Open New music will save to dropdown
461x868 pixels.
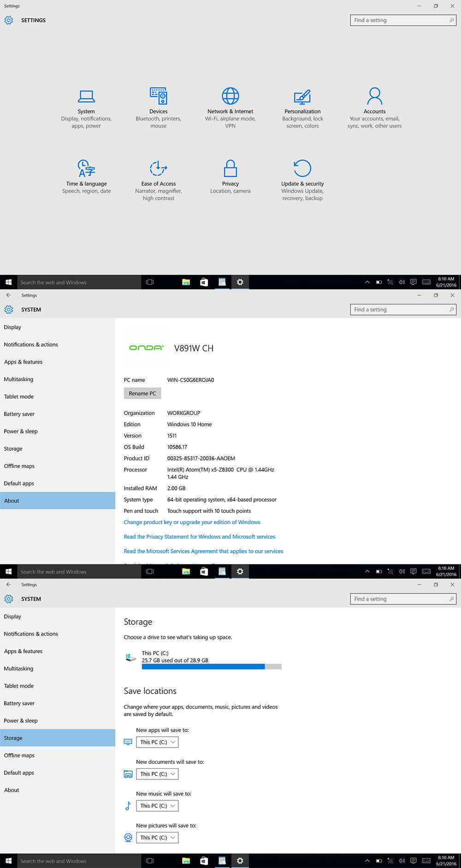pyautogui.click(x=157, y=806)
